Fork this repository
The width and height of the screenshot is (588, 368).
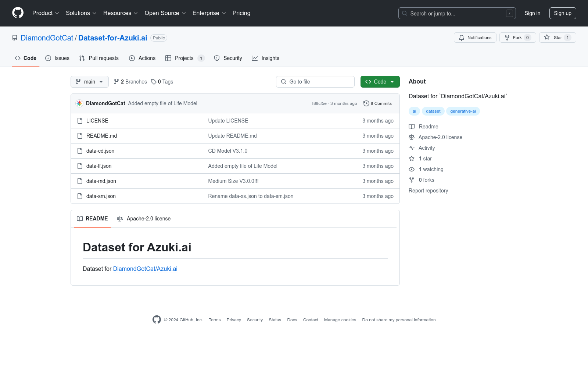point(518,38)
